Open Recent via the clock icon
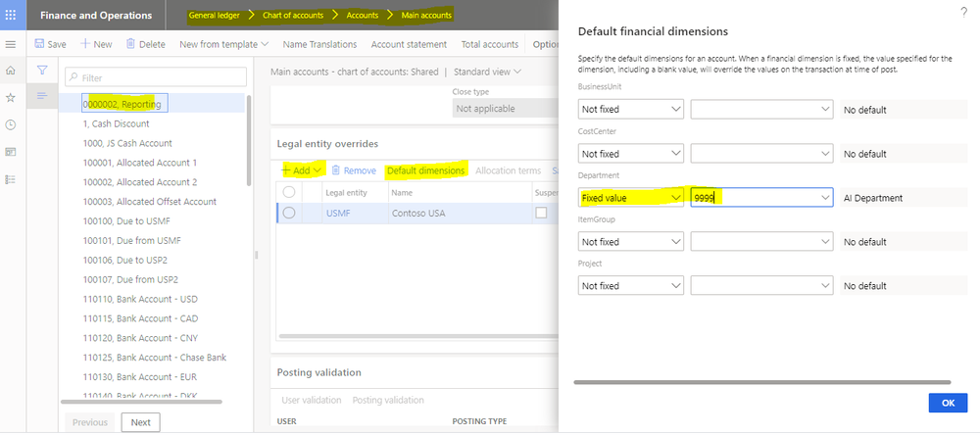Viewport: 980px width, 435px height. click(x=11, y=125)
